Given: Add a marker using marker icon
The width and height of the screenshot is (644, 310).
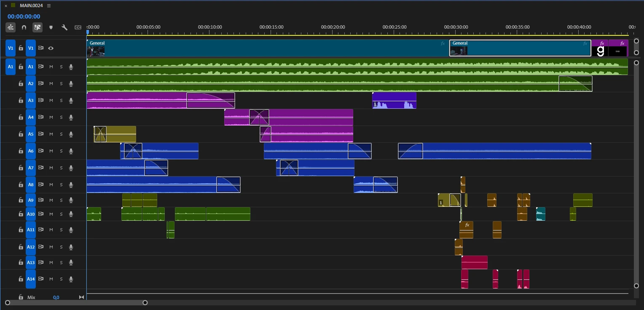Looking at the screenshot, I should [x=51, y=27].
